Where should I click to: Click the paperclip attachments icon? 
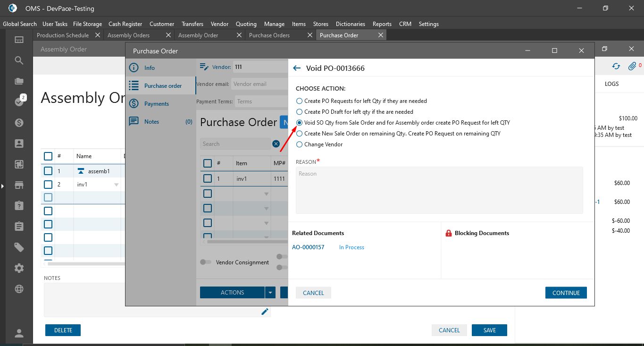632,67
